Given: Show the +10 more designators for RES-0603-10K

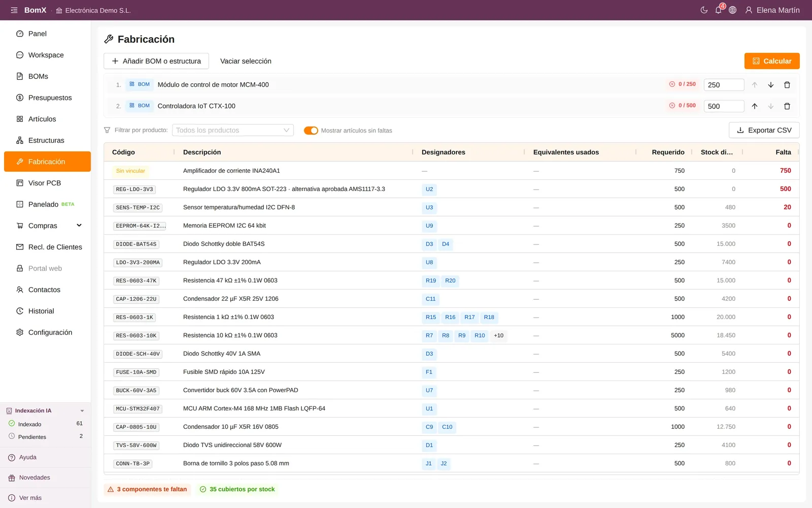Looking at the screenshot, I should point(499,335).
